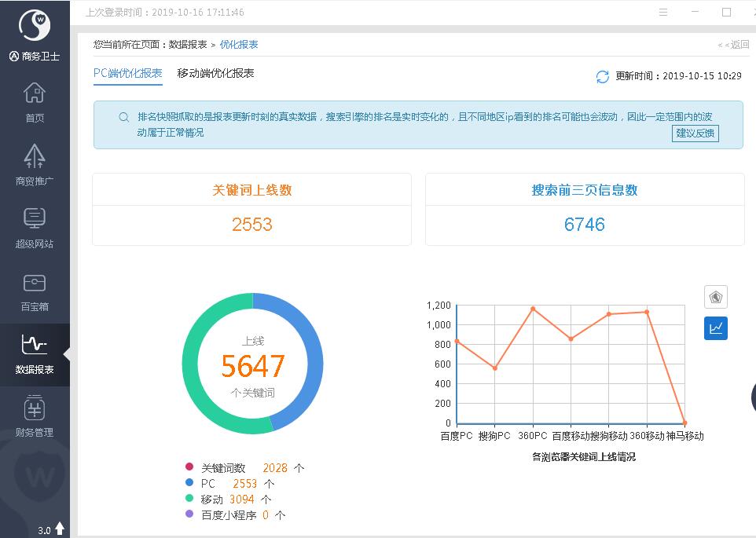Switch to the 移动端优化报表 tab
Viewport: 756px width, 538px height.
point(215,73)
